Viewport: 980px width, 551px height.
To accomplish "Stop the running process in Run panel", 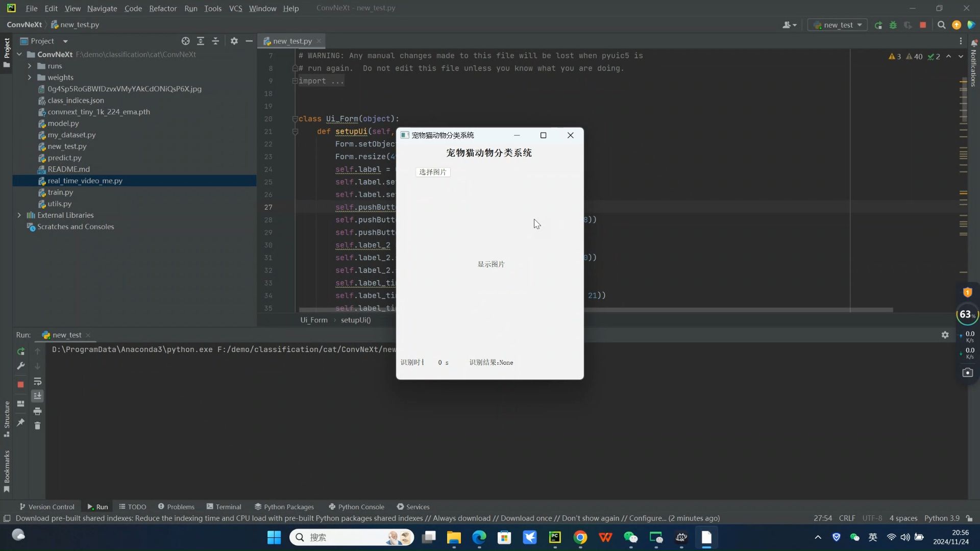I will click(x=21, y=385).
